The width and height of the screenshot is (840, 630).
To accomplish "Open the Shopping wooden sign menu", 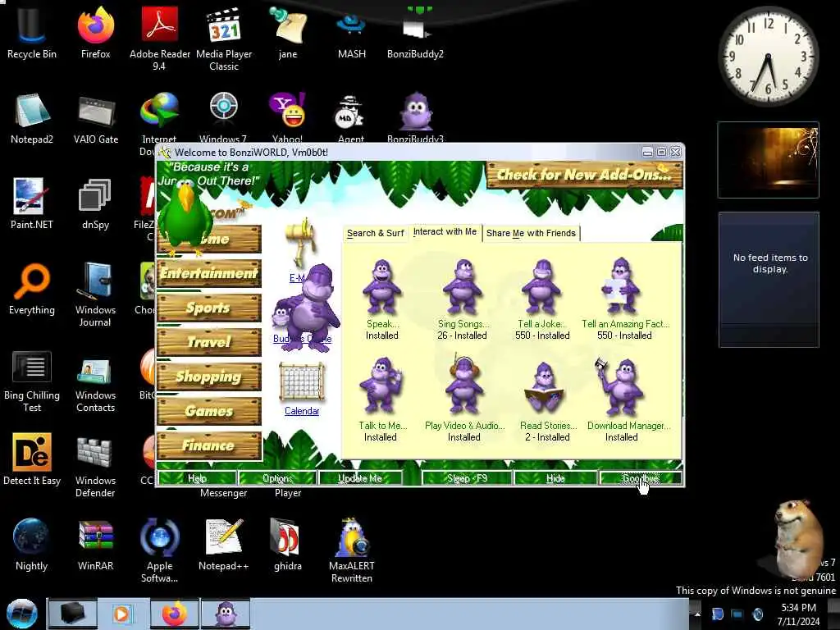I will point(209,377).
